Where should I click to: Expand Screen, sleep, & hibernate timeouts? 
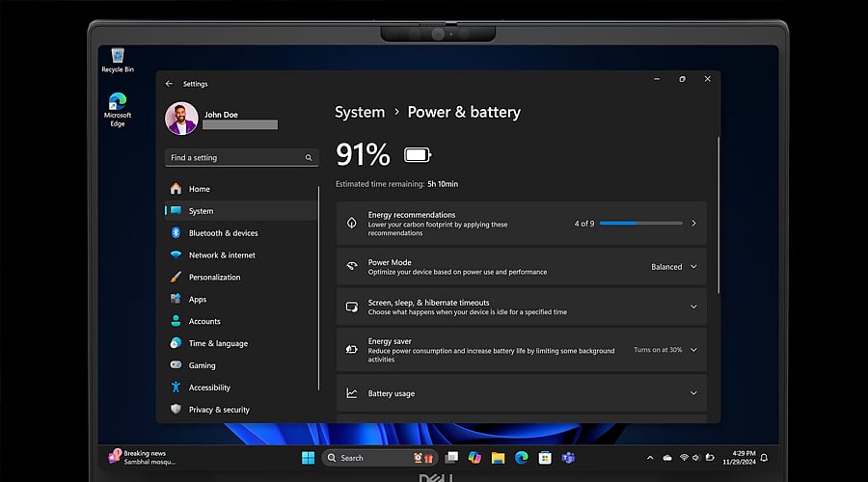693,307
